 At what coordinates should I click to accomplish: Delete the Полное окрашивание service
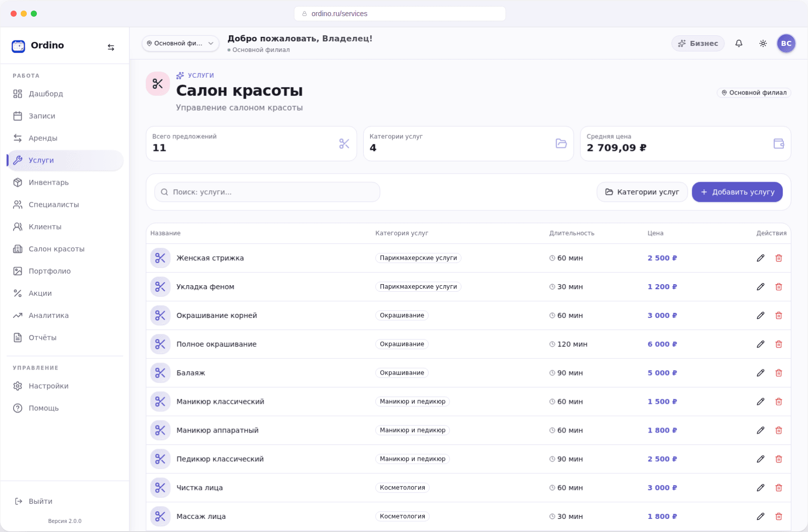779,344
